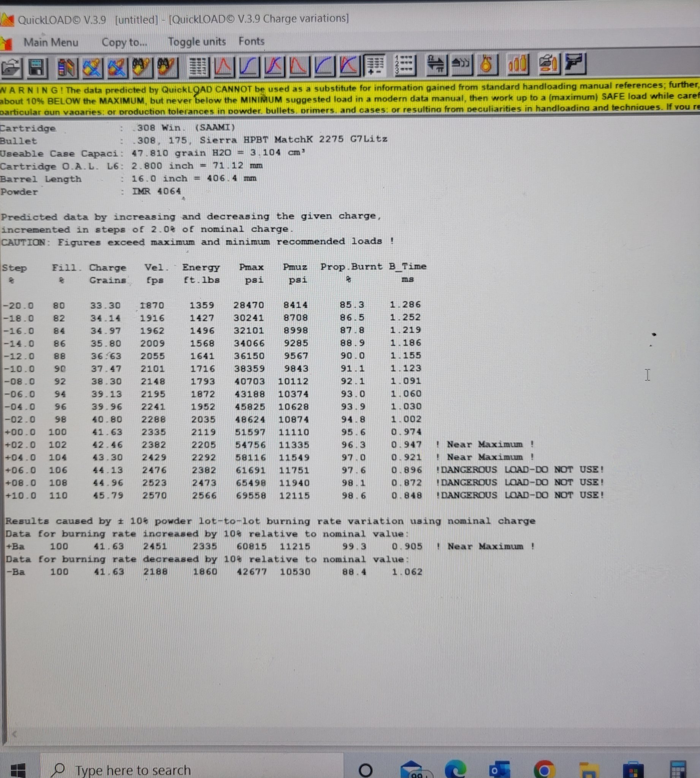Viewport: 700px width, 778px height.
Task: Click the save floppy disk toolbar icon
Action: (x=36, y=68)
